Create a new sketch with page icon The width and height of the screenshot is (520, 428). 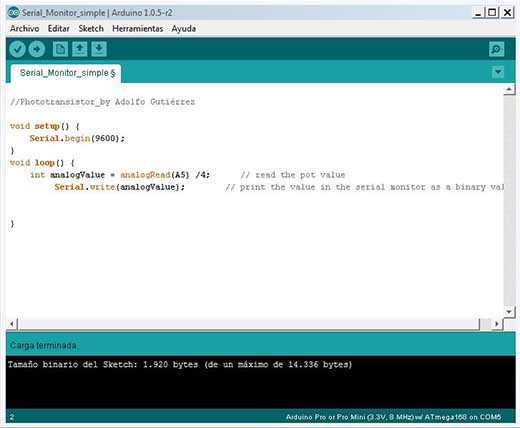[x=60, y=49]
